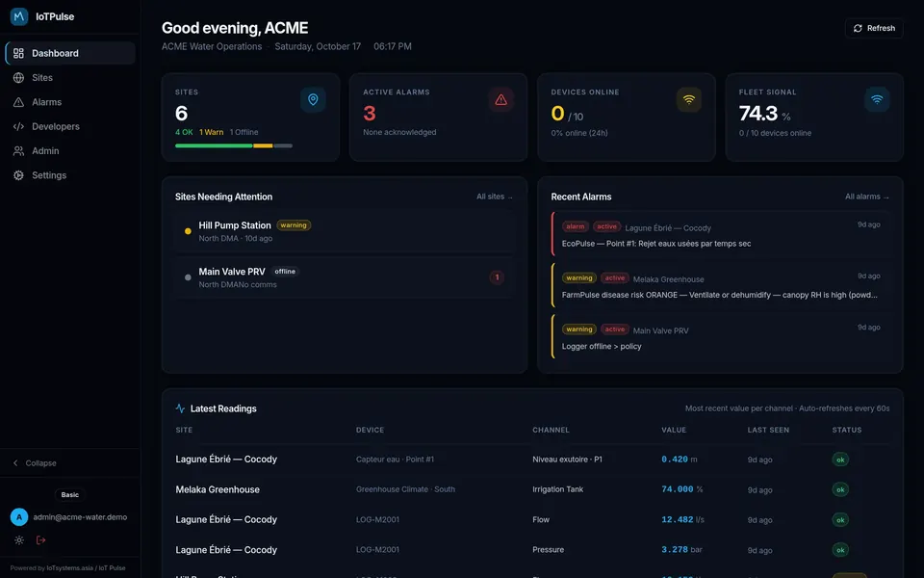The width and height of the screenshot is (924, 578).
Task: Click the VALUE column header
Action: pyautogui.click(x=674, y=430)
